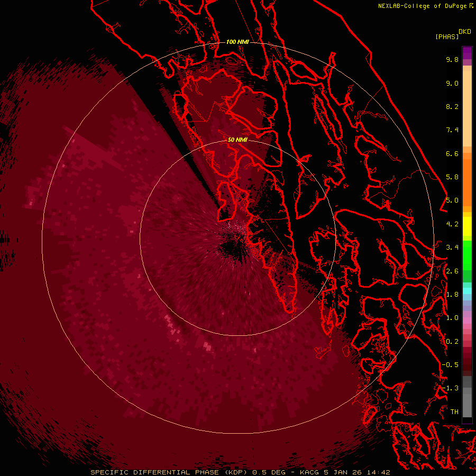Pick the orange swatch on the color bar
The image size is (476, 476).
click(x=467, y=182)
